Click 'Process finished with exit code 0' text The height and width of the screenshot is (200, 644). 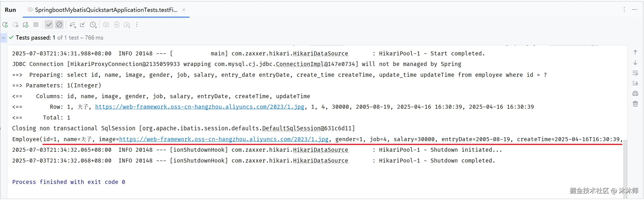[x=69, y=182]
